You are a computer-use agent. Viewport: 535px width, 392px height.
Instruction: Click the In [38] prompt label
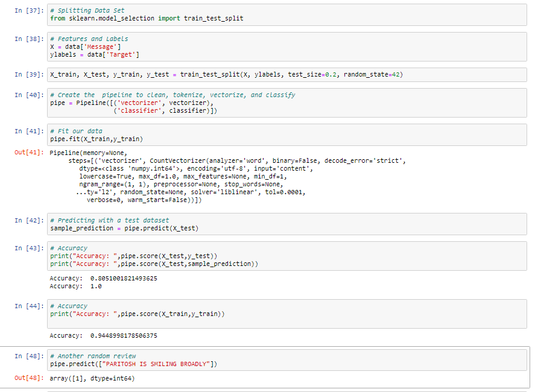29,39
